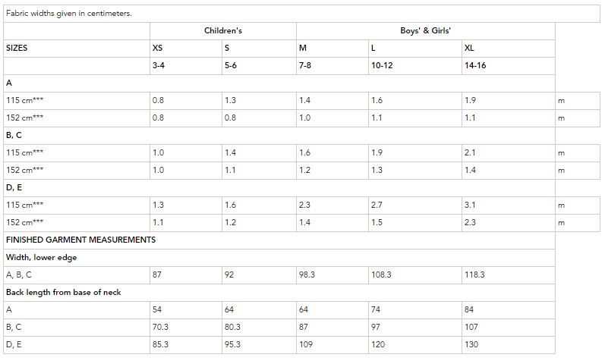
Task: Select the Children's column group header
Action: (x=223, y=31)
